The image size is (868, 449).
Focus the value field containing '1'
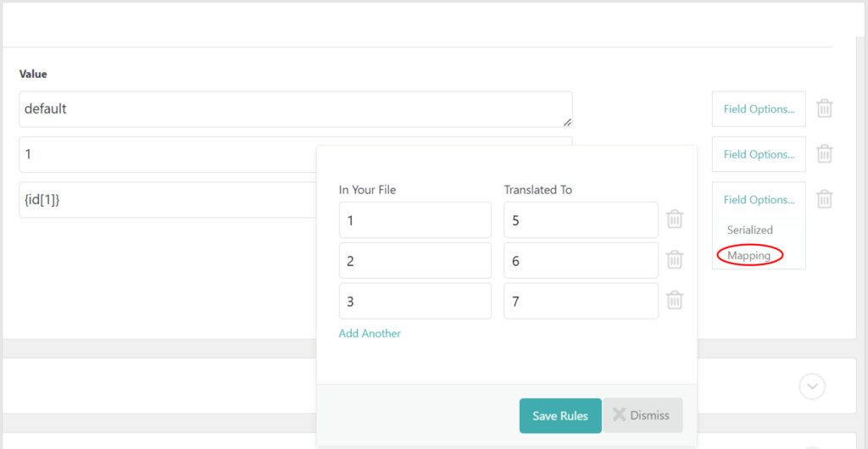pyautogui.click(x=168, y=154)
